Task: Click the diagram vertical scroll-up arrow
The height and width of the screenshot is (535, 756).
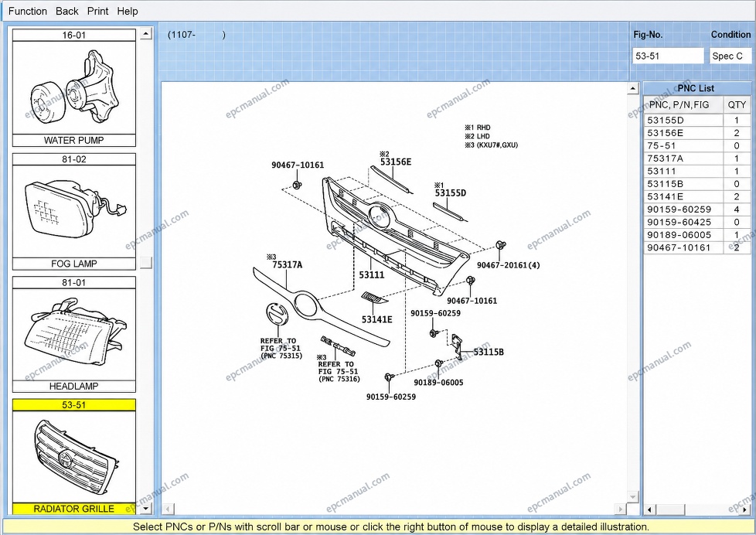Action: click(633, 88)
